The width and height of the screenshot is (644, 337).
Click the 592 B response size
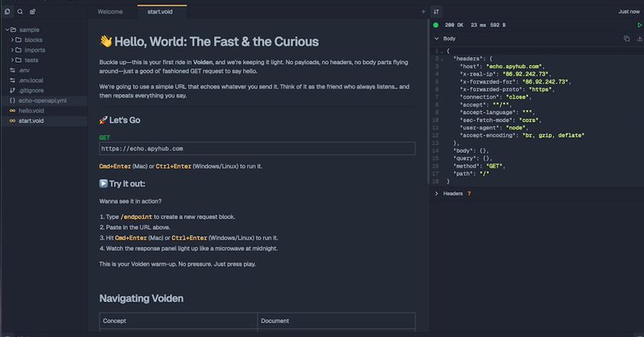click(497, 25)
